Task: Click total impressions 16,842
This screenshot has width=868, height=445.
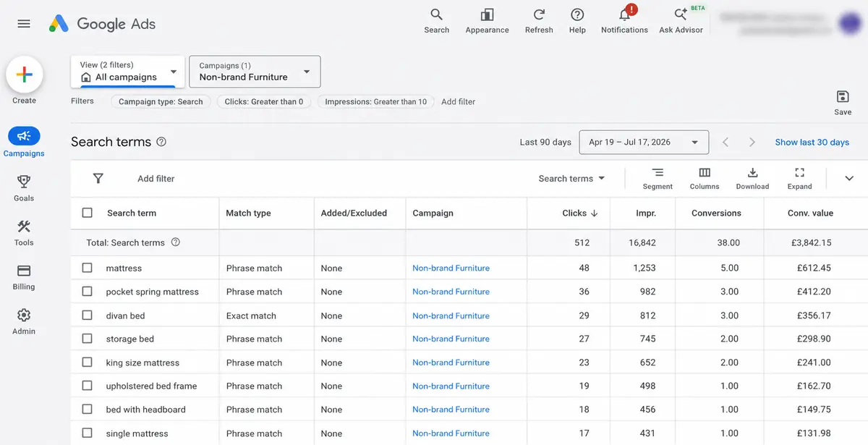Action: [642, 242]
